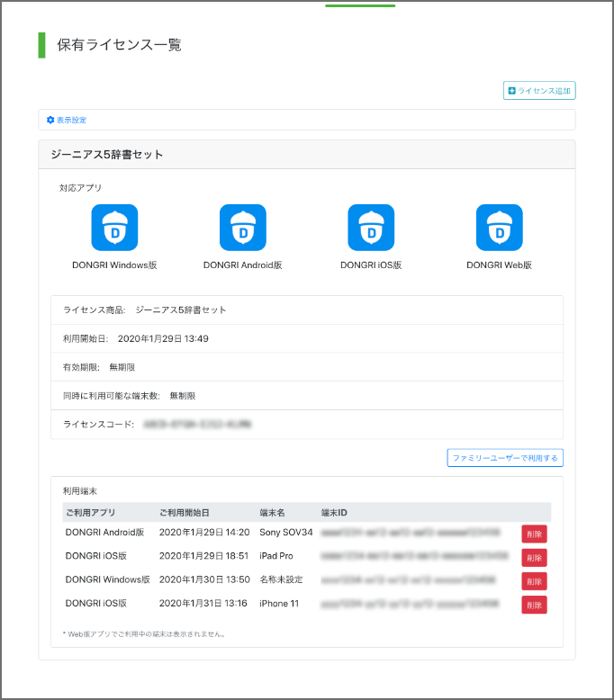Viewport: 614px width, 700px height.
Task: Delete the iPhone 11 device
Action: [x=534, y=605]
